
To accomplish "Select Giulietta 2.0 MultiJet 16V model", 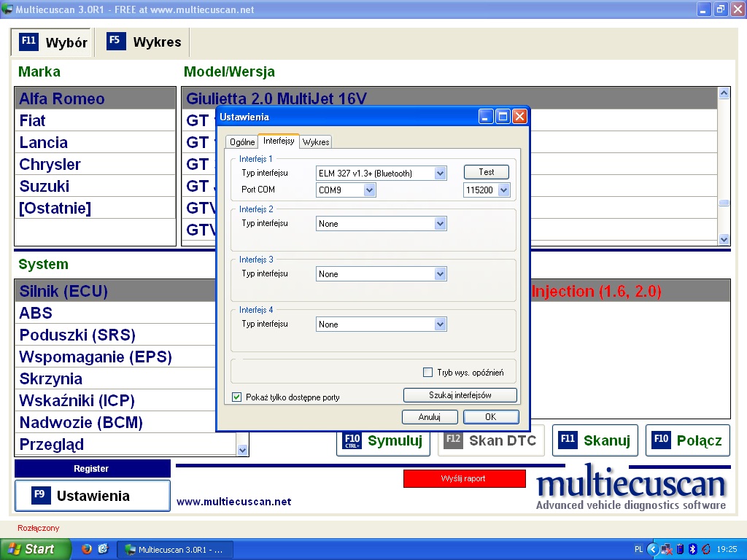I will (449, 98).
